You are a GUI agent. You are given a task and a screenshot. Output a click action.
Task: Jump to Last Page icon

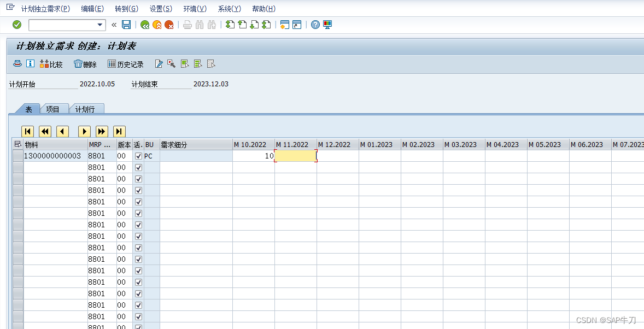(x=266, y=25)
